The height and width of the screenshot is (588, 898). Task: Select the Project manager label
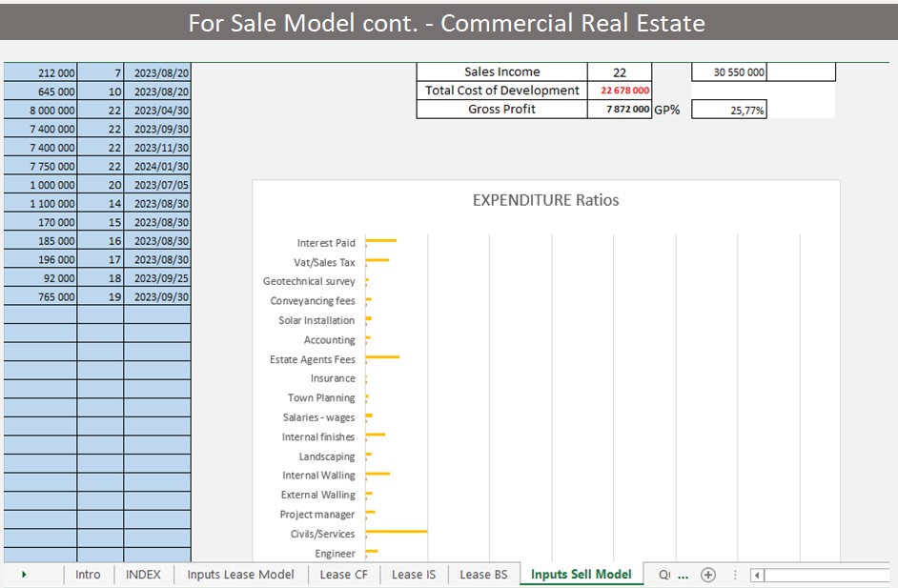pos(317,514)
